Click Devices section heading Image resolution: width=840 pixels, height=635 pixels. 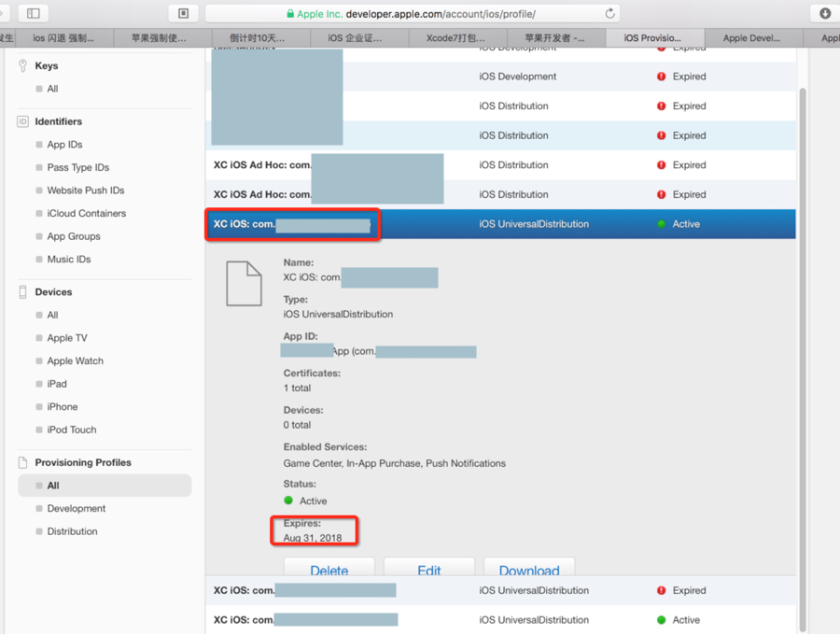[x=53, y=292]
